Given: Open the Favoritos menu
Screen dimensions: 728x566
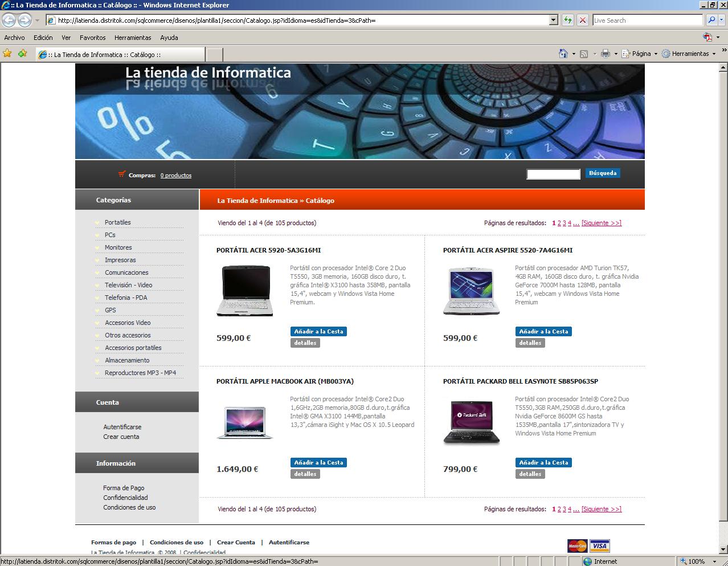Looking at the screenshot, I should [92, 38].
